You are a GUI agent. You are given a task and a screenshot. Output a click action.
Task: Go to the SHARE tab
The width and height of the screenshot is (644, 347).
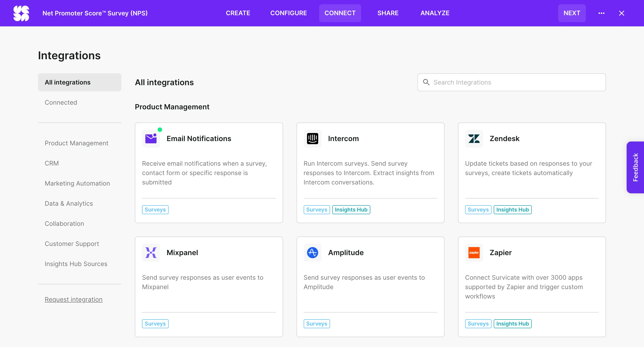[x=388, y=13]
